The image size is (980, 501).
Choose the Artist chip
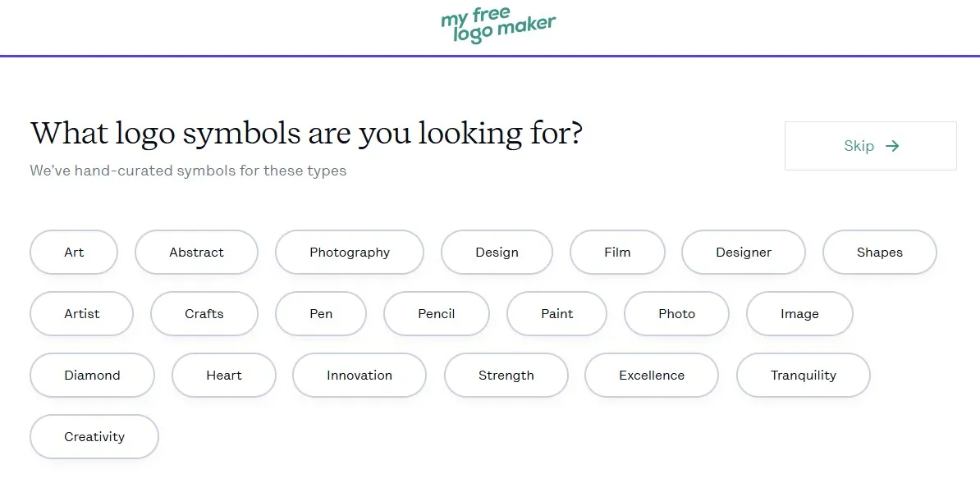click(82, 313)
